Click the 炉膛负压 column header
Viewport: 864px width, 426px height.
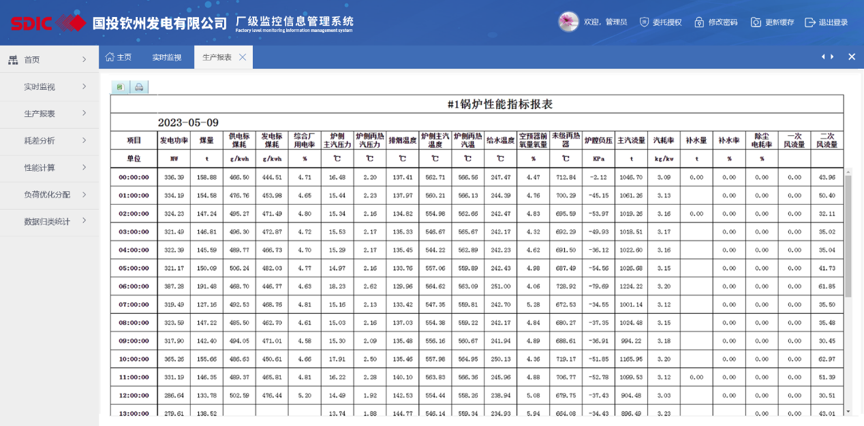pos(598,140)
